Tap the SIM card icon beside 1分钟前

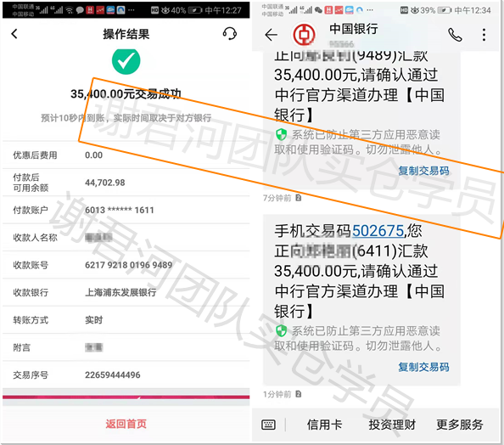(x=299, y=393)
